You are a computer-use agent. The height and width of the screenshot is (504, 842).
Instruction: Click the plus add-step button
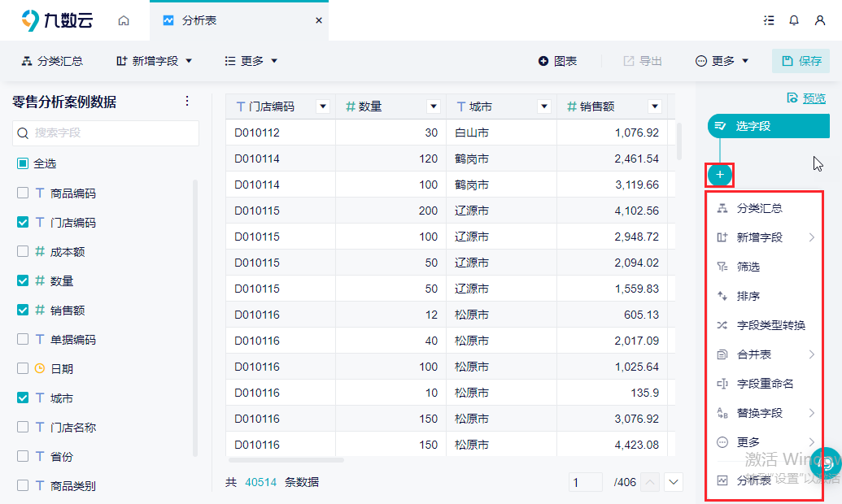(720, 175)
